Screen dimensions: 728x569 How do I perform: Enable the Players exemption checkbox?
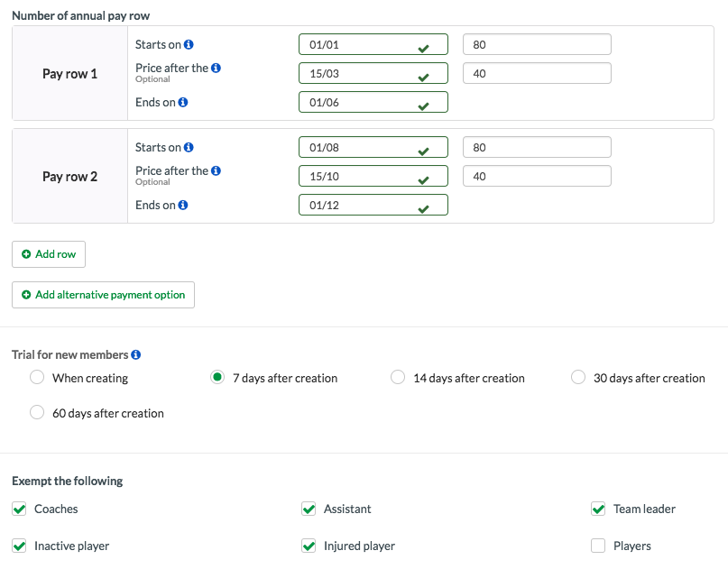tap(598, 546)
